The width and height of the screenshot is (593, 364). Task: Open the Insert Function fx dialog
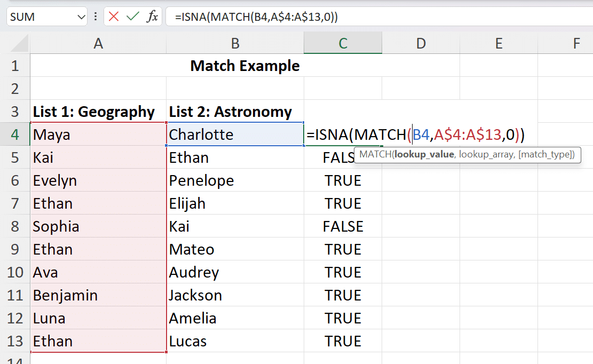click(152, 17)
